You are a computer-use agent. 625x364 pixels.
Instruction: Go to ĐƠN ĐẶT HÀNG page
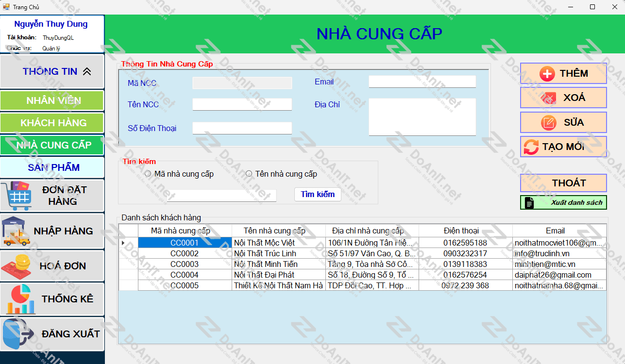coord(52,196)
